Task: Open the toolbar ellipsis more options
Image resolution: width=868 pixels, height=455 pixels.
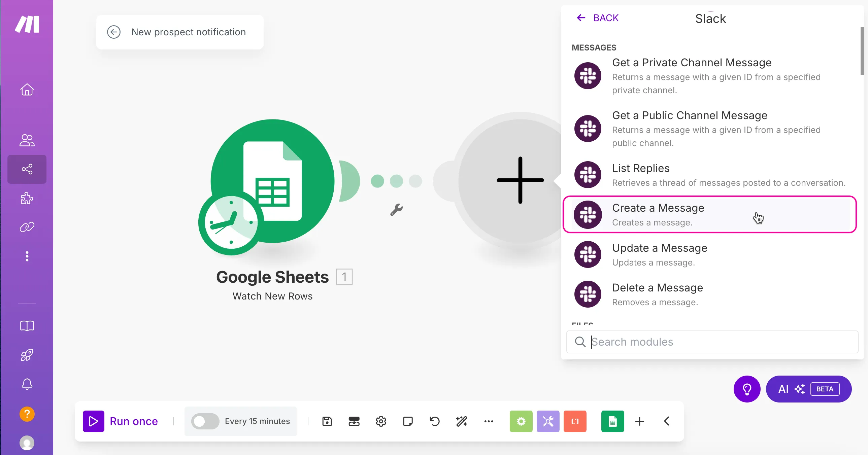Action: click(x=489, y=421)
